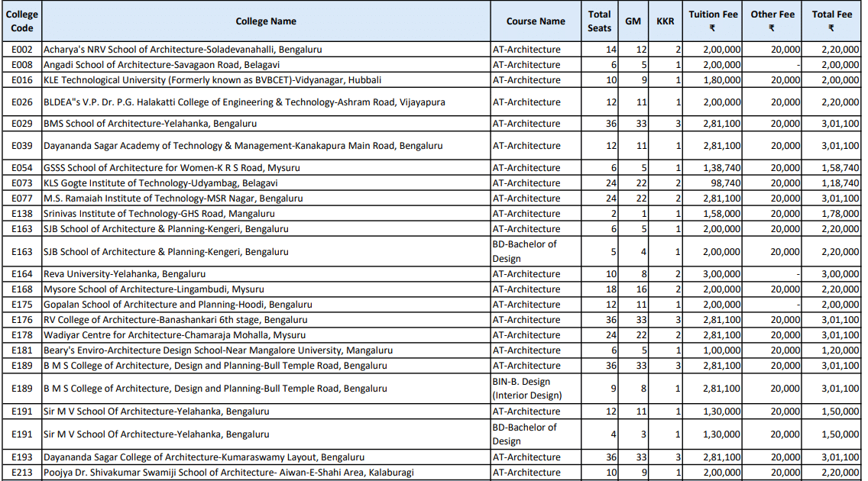The image size is (868, 481).
Task: Select the College Name column header
Action: (x=265, y=21)
